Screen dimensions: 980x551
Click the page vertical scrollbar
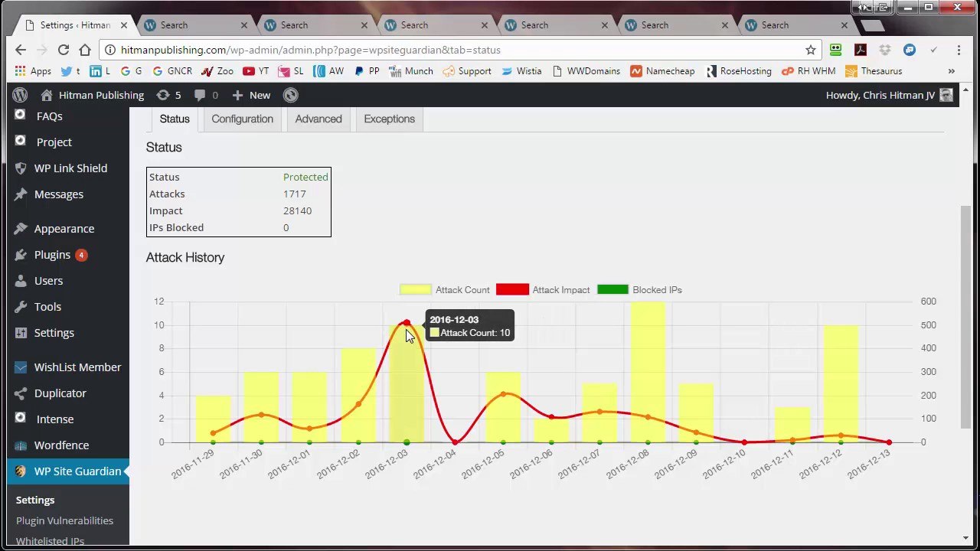tap(966, 317)
